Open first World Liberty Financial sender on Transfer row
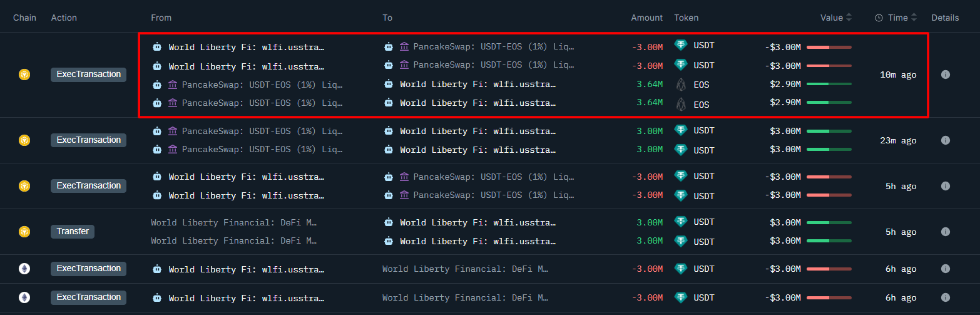The image size is (980, 315). pyautogui.click(x=233, y=222)
